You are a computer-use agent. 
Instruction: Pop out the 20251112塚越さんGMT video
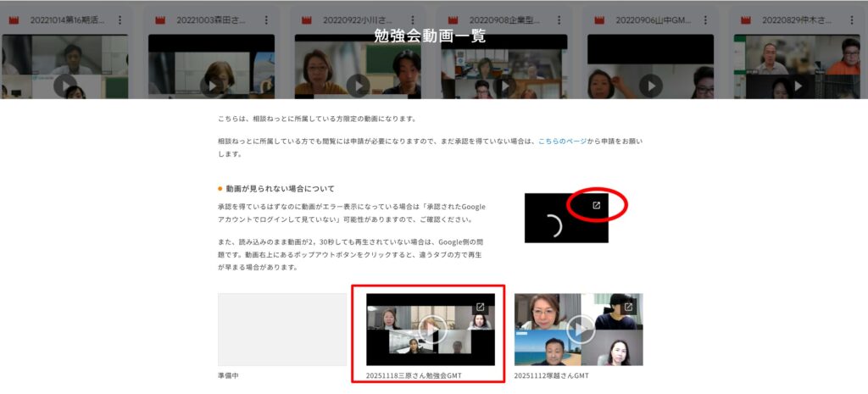(628, 307)
